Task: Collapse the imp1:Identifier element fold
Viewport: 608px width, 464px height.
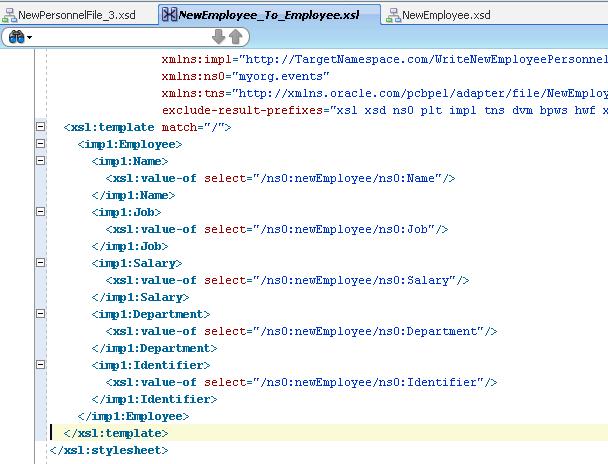Action: [40, 365]
